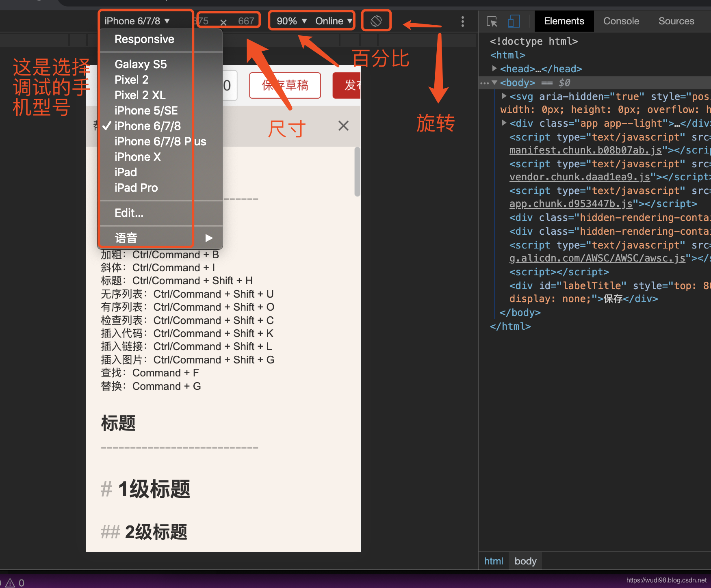
Task: Open the 90% zoom dropdown
Action: 290,20
